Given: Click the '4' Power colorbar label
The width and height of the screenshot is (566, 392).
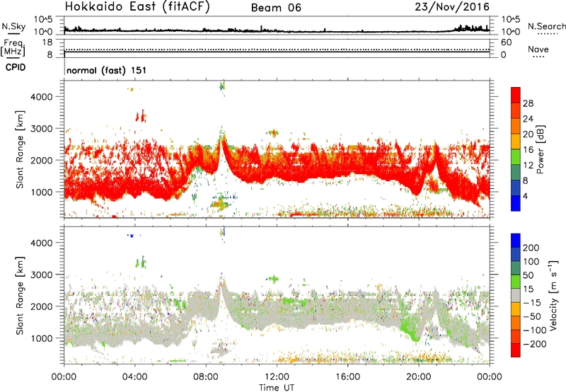Looking at the screenshot, I should pos(526,196).
